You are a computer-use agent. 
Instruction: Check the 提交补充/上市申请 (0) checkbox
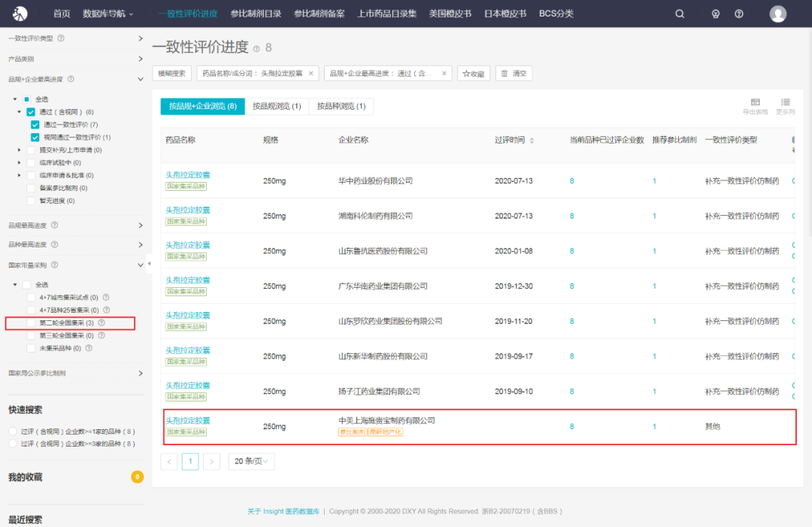(x=31, y=150)
